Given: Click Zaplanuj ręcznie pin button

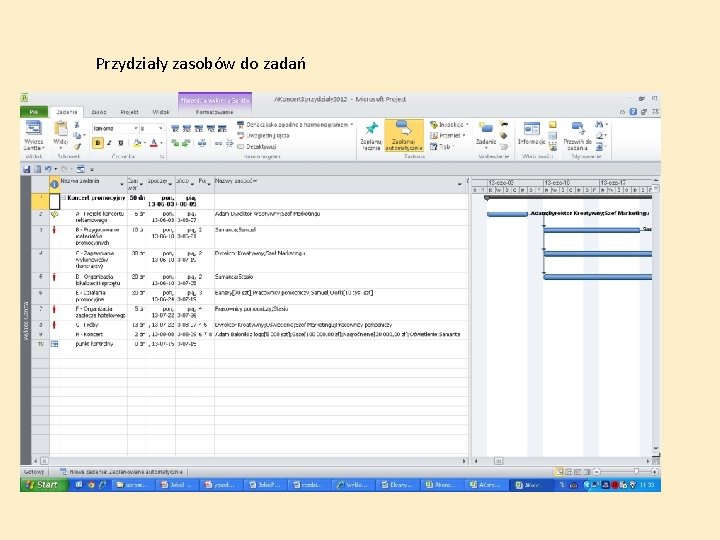Looking at the screenshot, I should coord(371,135).
